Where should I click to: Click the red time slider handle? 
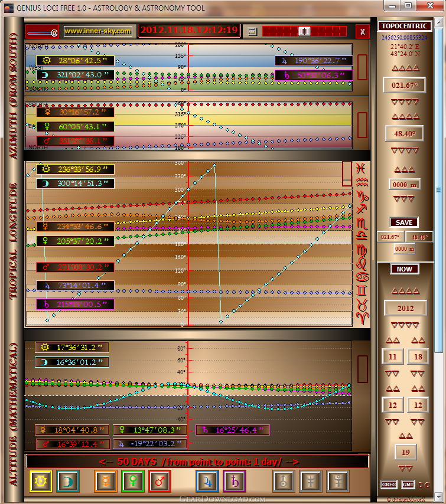coord(304,31)
